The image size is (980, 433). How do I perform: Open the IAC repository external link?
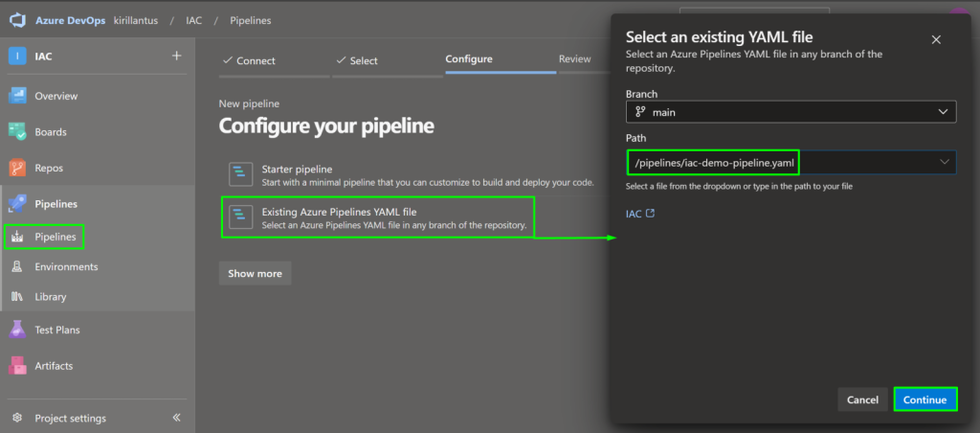click(640, 214)
